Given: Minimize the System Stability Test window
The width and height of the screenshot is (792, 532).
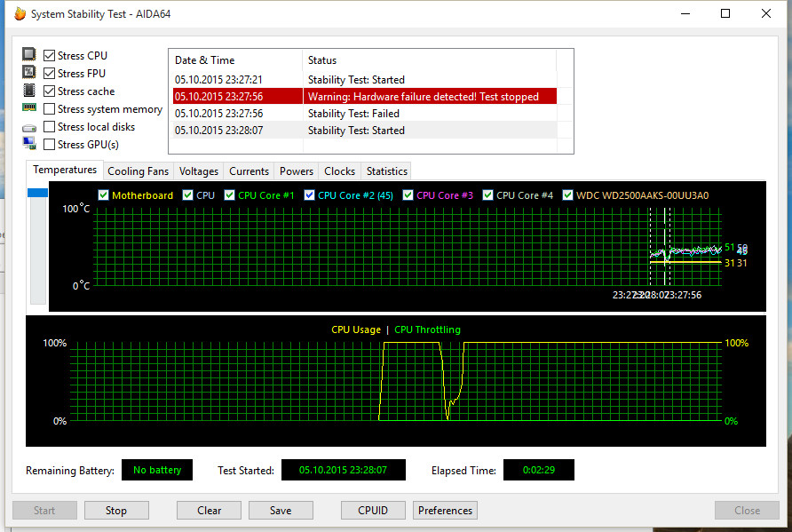Looking at the screenshot, I should click(x=685, y=13).
